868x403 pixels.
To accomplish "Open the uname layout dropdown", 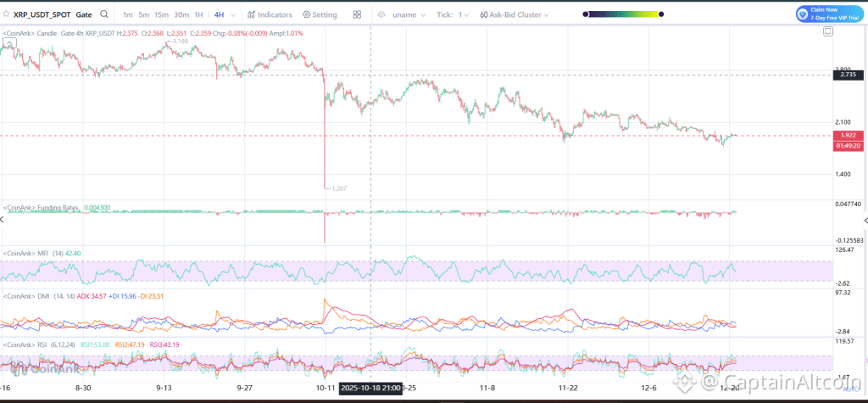I will coord(409,15).
